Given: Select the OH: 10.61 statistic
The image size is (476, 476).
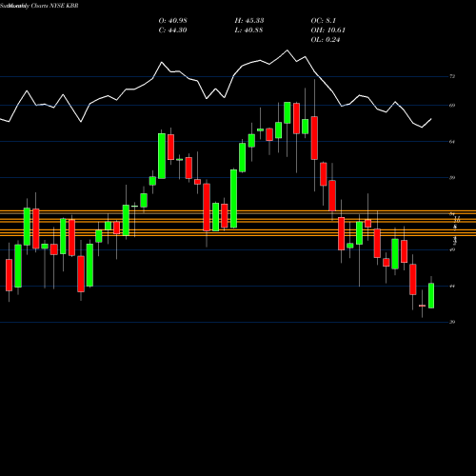Looking at the screenshot, I should tap(327, 30).
